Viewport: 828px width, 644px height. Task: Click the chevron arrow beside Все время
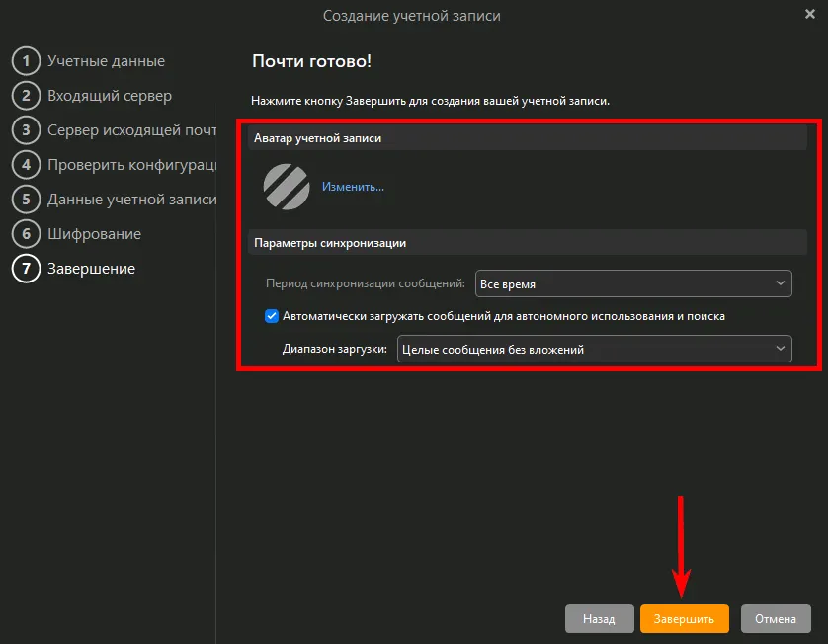click(780, 283)
